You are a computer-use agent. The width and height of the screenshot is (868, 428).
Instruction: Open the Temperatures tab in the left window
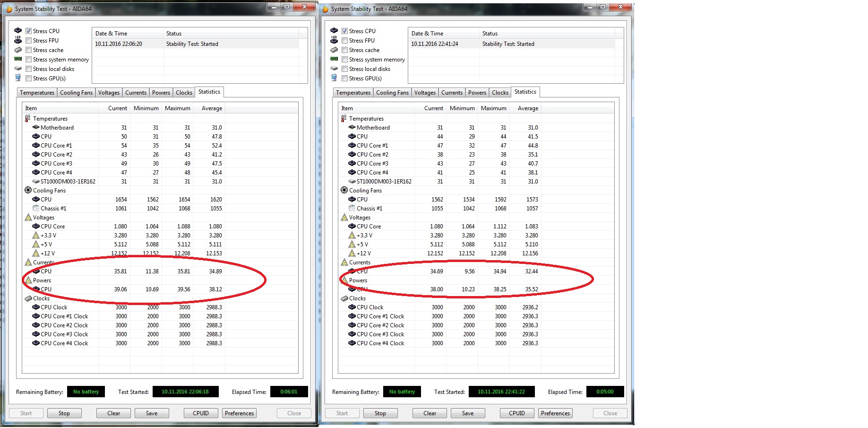click(37, 93)
